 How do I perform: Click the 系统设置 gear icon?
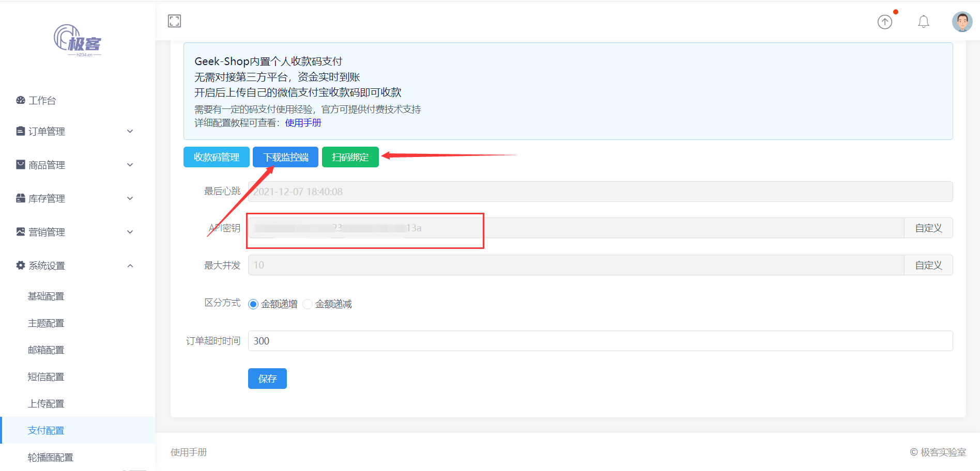click(x=21, y=265)
